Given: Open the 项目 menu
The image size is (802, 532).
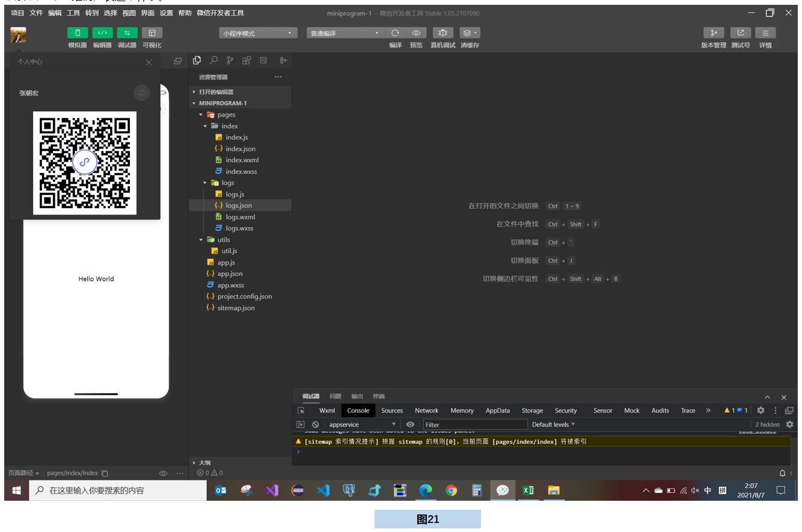Looking at the screenshot, I should [19, 13].
